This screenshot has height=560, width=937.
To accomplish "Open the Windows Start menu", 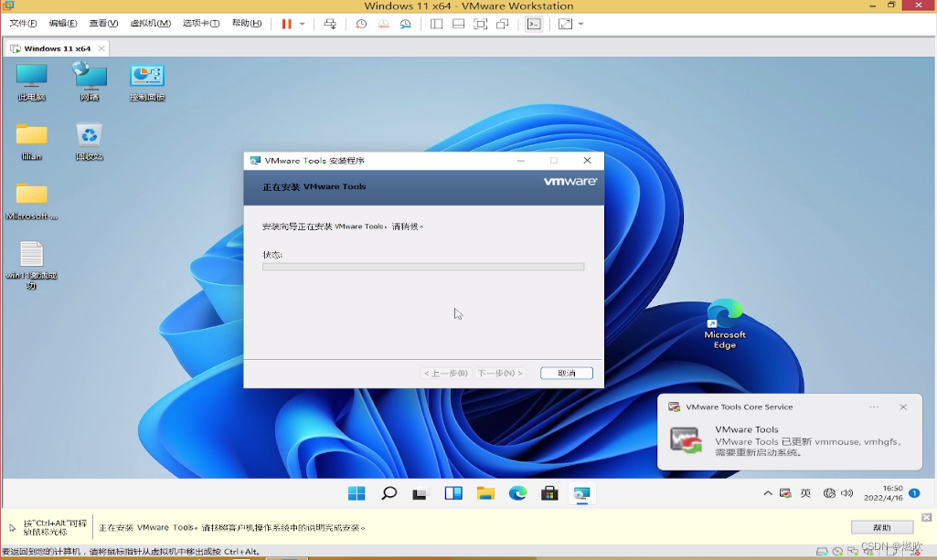I will pos(357,493).
